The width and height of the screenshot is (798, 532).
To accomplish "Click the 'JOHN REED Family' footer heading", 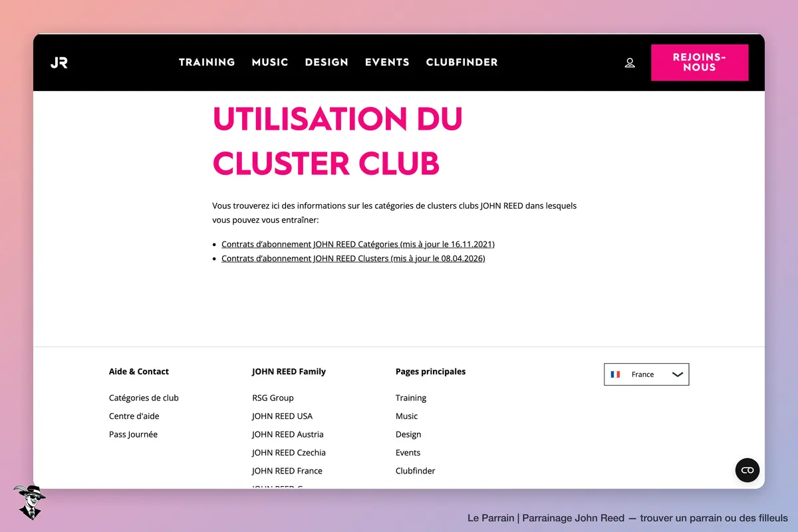I will [x=289, y=372].
